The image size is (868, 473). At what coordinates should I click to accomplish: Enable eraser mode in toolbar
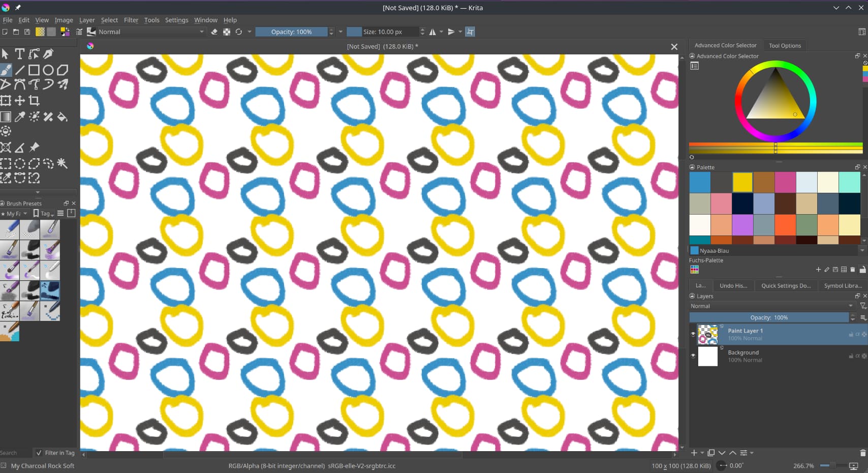point(214,32)
